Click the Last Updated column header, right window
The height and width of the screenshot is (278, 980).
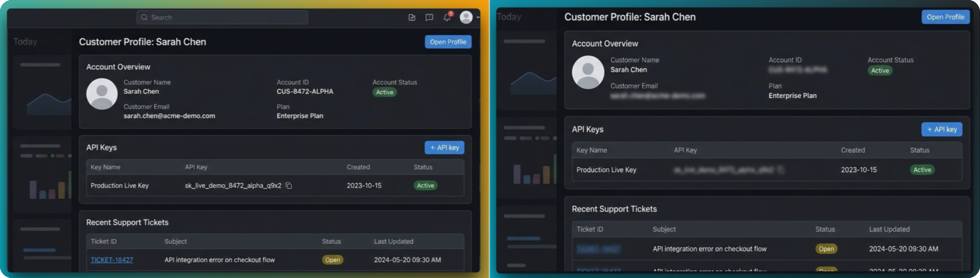click(x=889, y=229)
